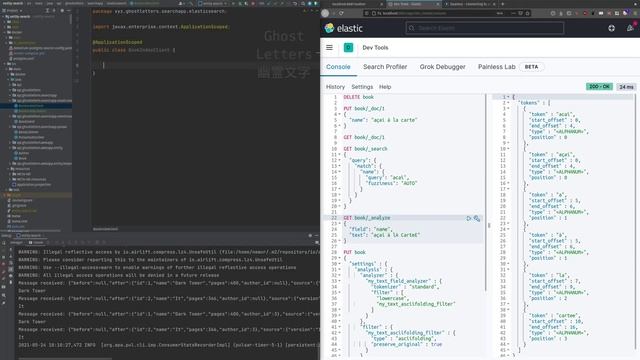
Task: Fold the query block at console line 11
Action: click(339, 155)
